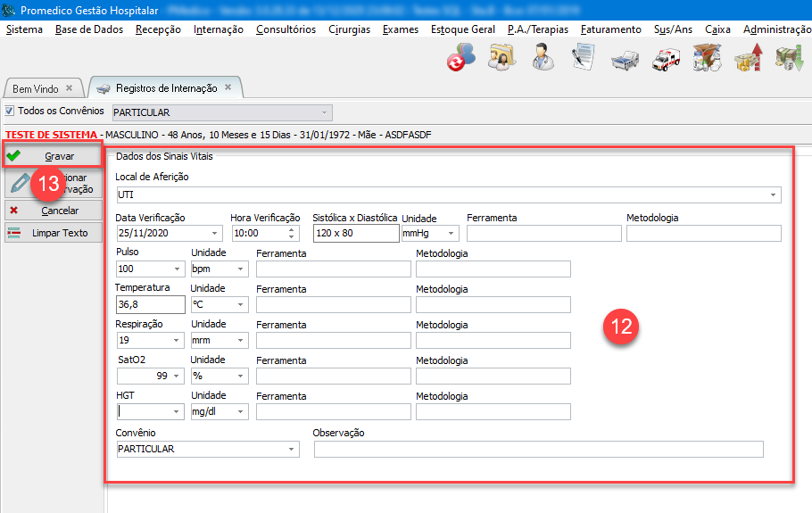Switch to the Bem Vindo tab

[36, 88]
